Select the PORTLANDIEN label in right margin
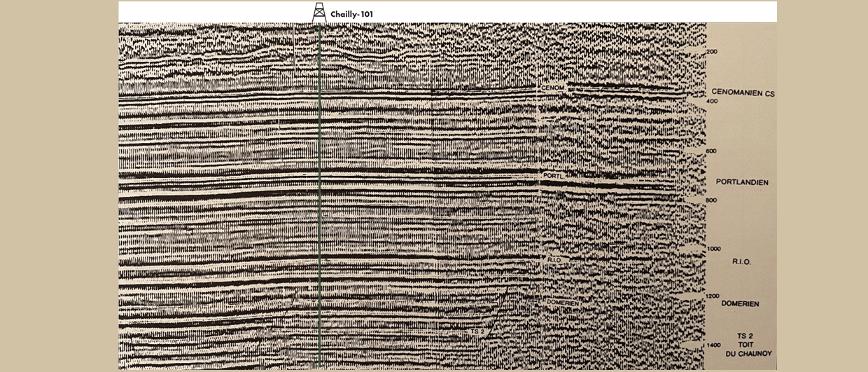Image resolution: width=868 pixels, height=372 pixels. coord(742,182)
